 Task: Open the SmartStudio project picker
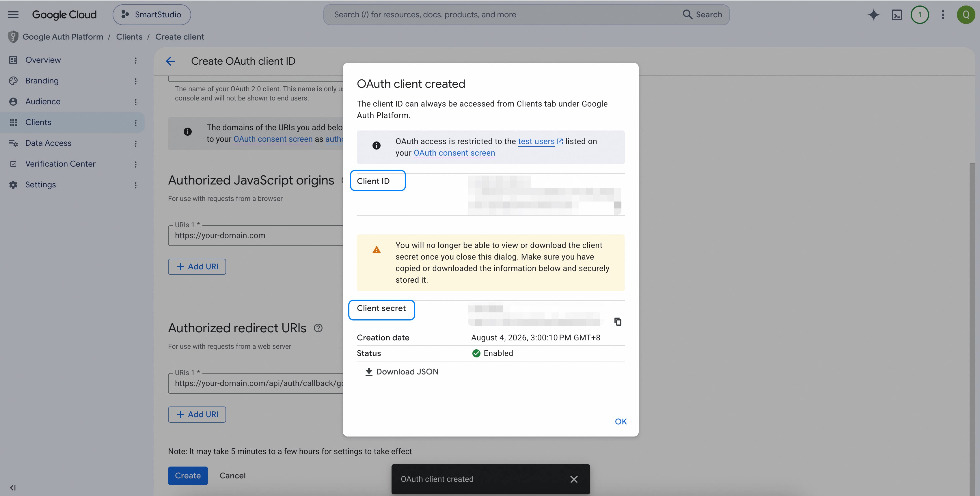(152, 14)
